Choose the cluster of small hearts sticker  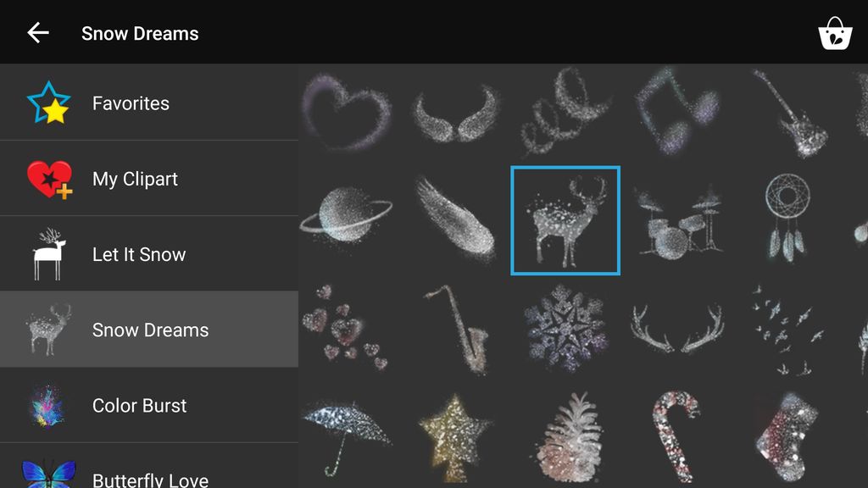[344, 328]
